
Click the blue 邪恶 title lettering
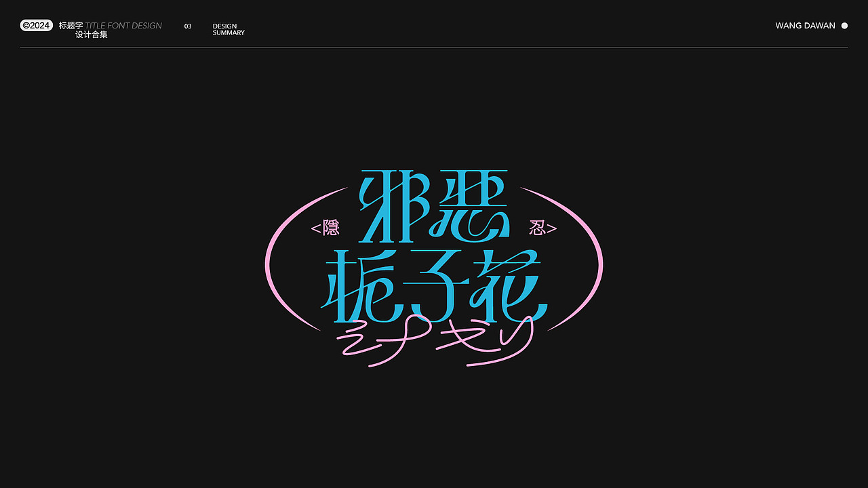pos(434,206)
